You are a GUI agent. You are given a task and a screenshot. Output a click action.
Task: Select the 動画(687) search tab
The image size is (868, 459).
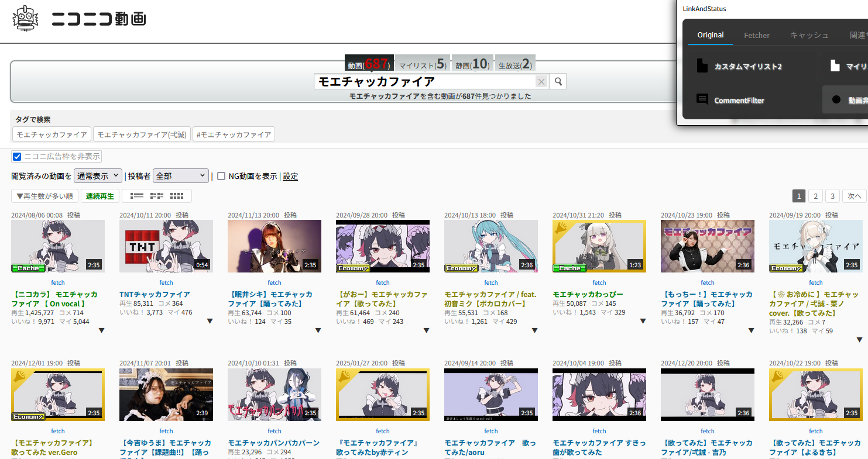369,64
